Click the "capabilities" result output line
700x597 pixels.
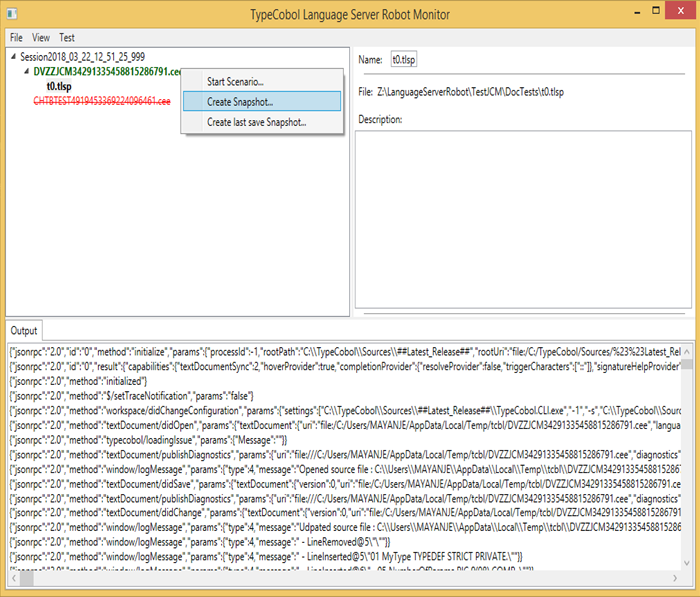[x=345, y=367]
